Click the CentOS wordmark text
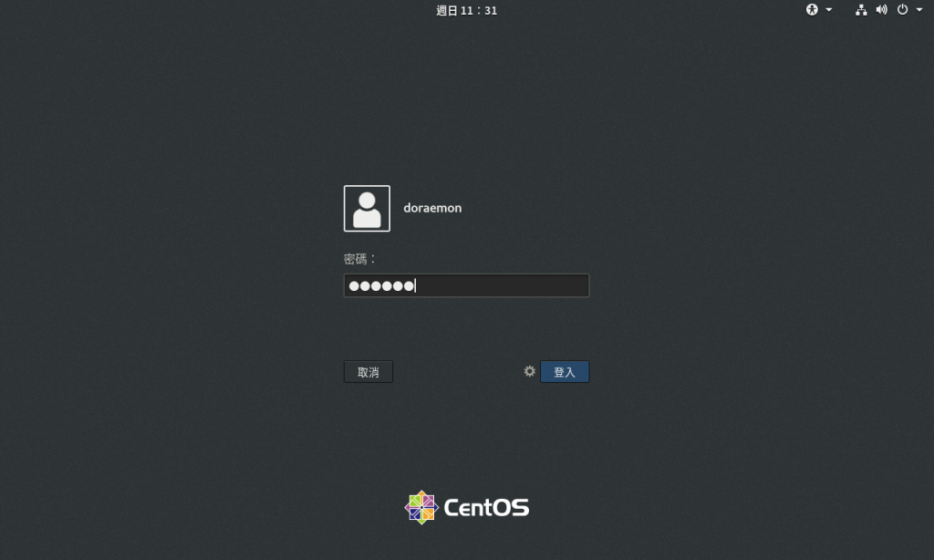 [487, 508]
